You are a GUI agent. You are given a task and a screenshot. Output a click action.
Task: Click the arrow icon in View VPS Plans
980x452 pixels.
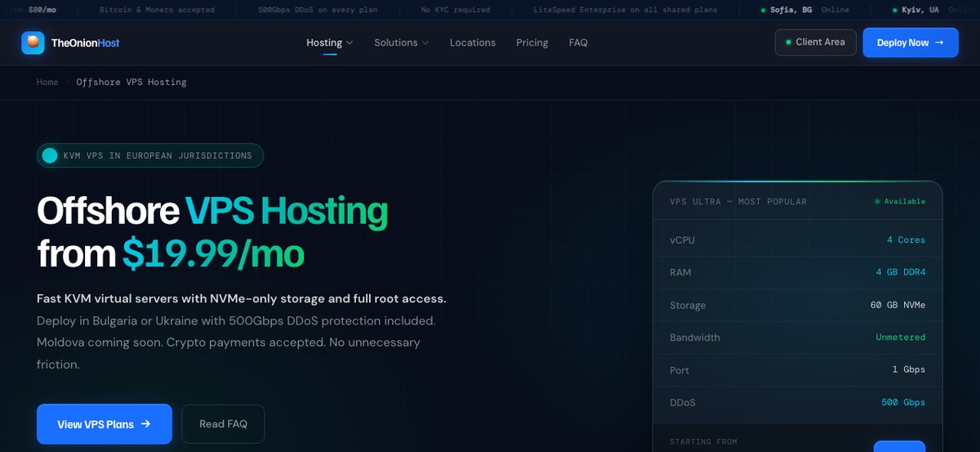[x=145, y=424]
